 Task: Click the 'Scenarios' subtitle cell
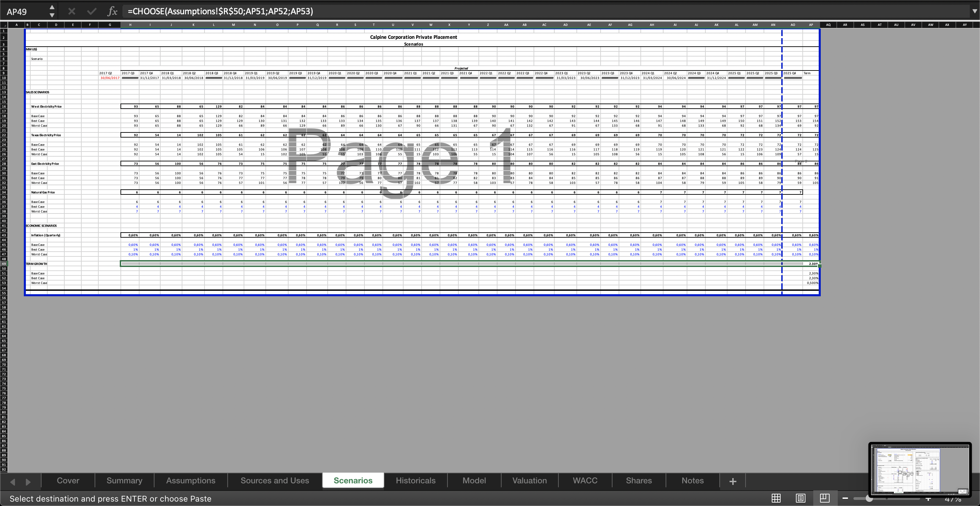click(x=413, y=44)
